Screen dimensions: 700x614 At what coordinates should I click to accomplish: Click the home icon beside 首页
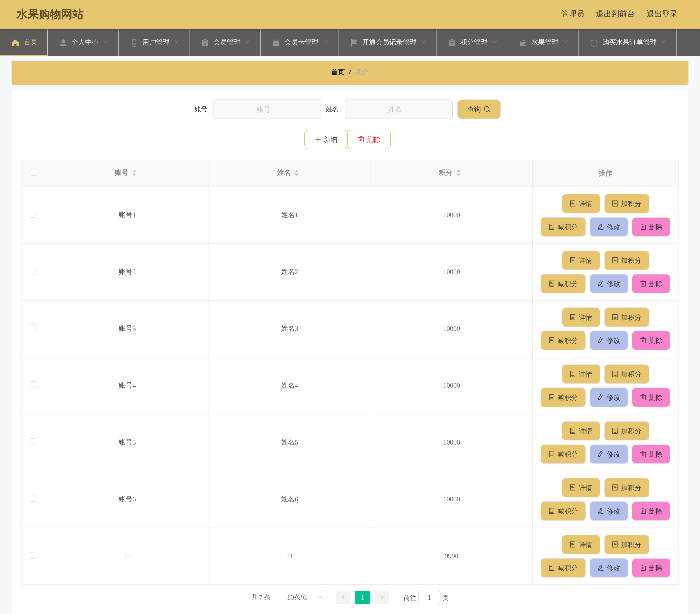[15, 42]
